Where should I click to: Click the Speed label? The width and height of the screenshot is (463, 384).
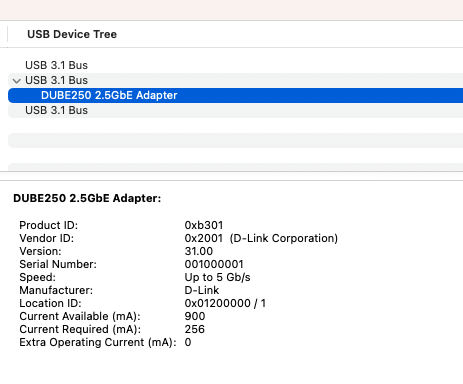click(x=38, y=277)
